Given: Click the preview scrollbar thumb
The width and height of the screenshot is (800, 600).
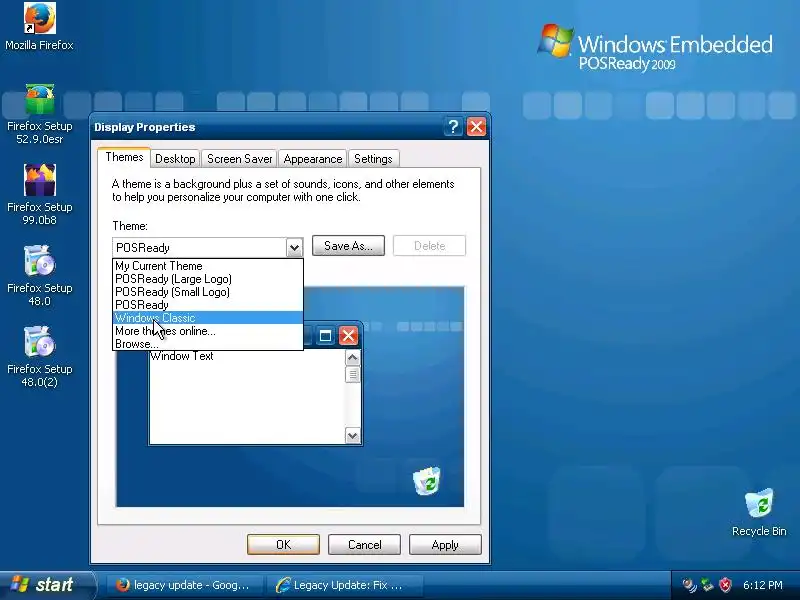Looking at the screenshot, I should point(353,374).
